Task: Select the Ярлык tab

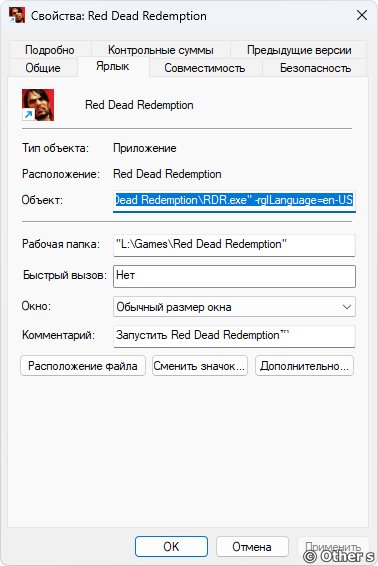Action: point(113,66)
